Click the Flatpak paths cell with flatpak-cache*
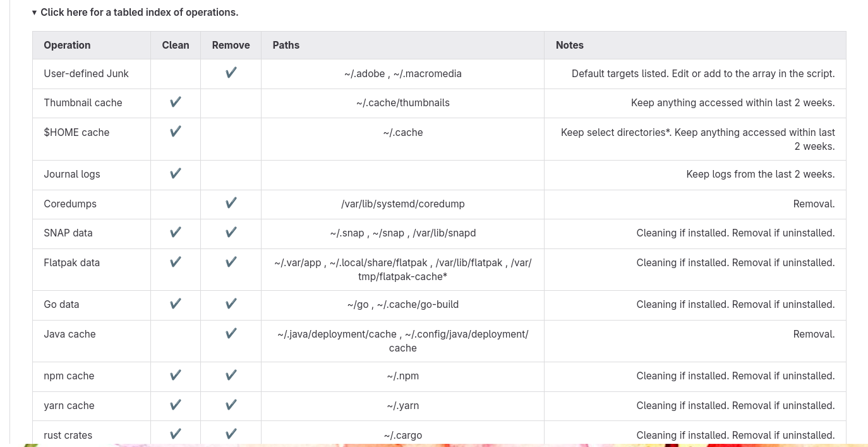Viewport: 868px width, 447px height. [403, 270]
